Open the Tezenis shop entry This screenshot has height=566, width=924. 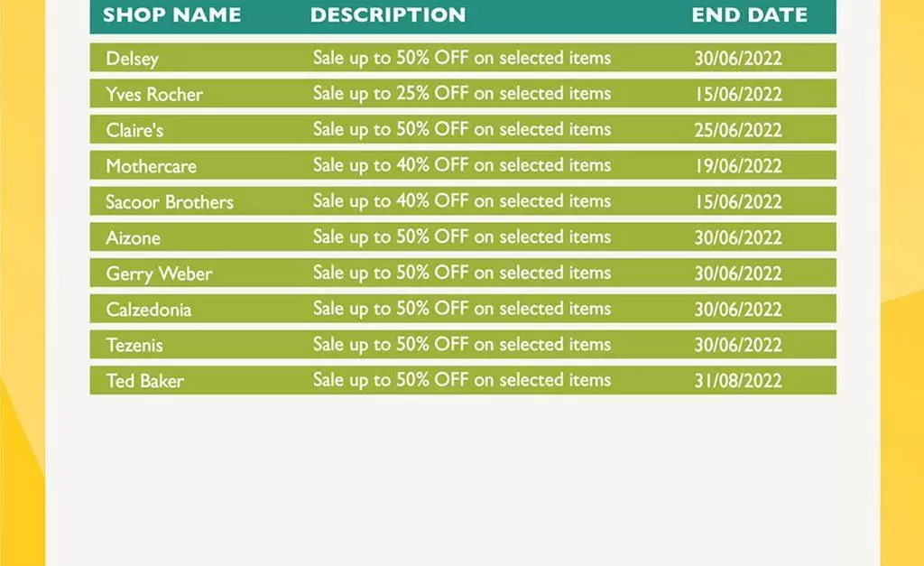click(x=134, y=345)
